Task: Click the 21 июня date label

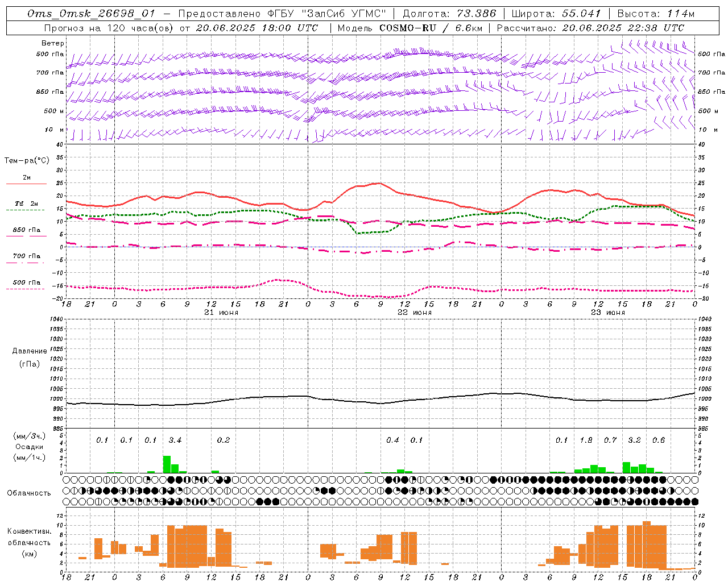Action: pos(221,313)
